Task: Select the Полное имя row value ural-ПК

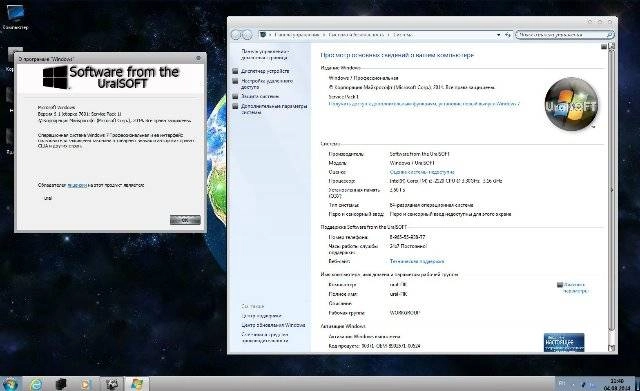Action: (398, 294)
